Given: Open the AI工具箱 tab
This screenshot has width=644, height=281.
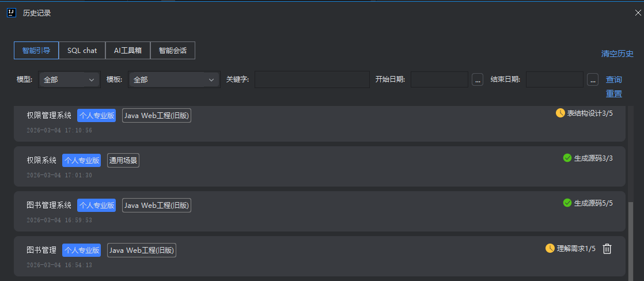Looking at the screenshot, I should coord(127,51).
